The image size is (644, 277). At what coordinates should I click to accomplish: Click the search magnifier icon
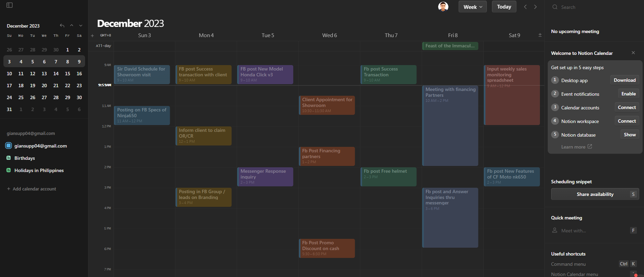click(x=555, y=7)
